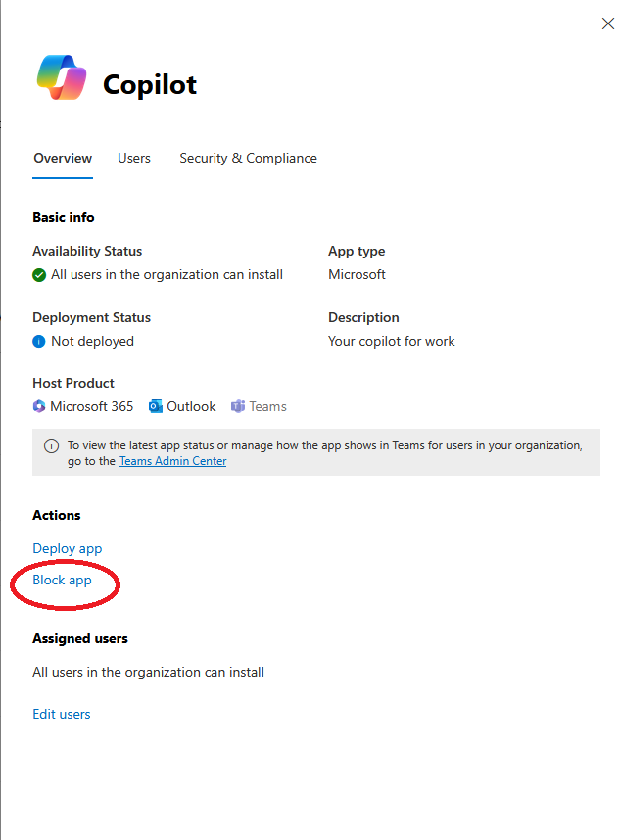Click the Teams text label
The image size is (620, 840).
point(268,406)
